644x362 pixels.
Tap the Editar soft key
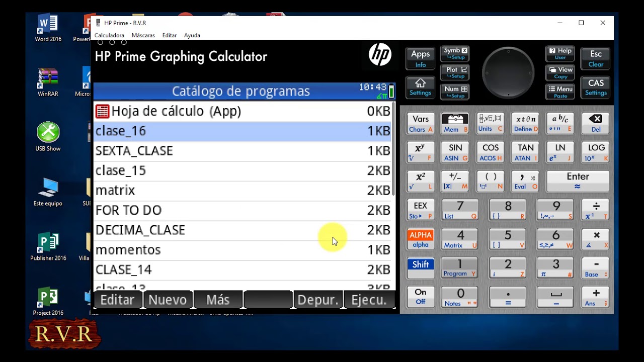click(x=118, y=300)
